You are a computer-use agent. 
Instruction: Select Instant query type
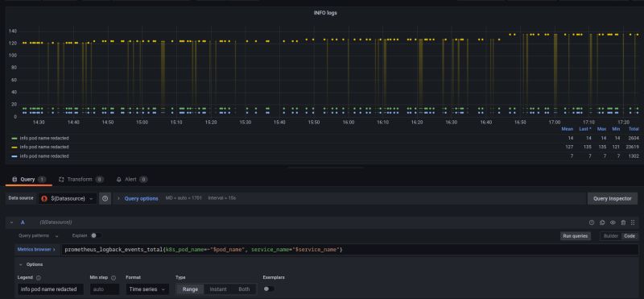218,289
